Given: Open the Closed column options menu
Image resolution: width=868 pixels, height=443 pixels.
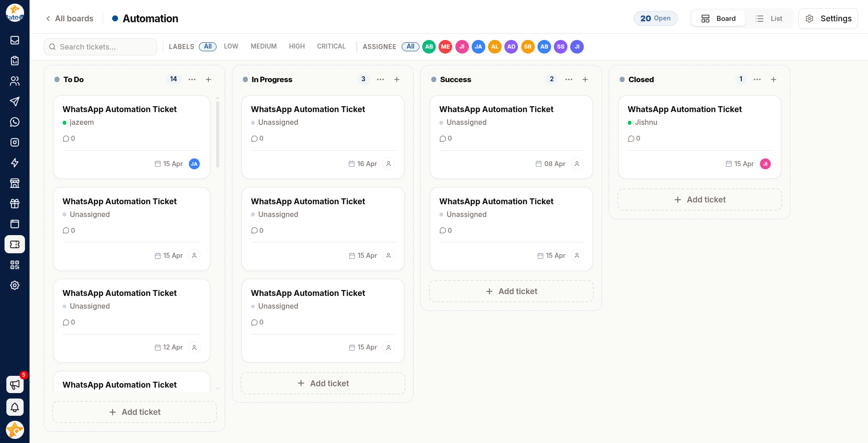Looking at the screenshot, I should click(757, 79).
